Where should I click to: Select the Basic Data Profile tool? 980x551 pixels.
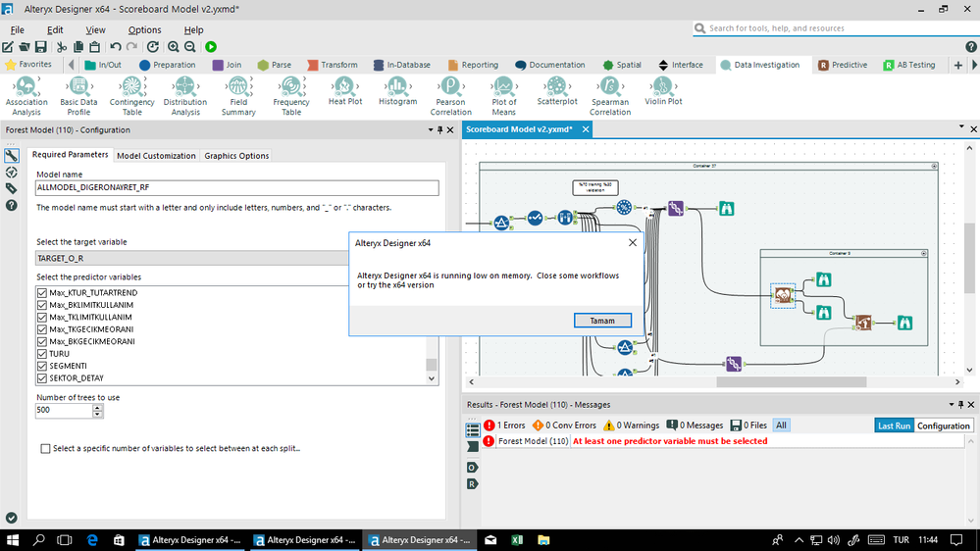(78, 96)
